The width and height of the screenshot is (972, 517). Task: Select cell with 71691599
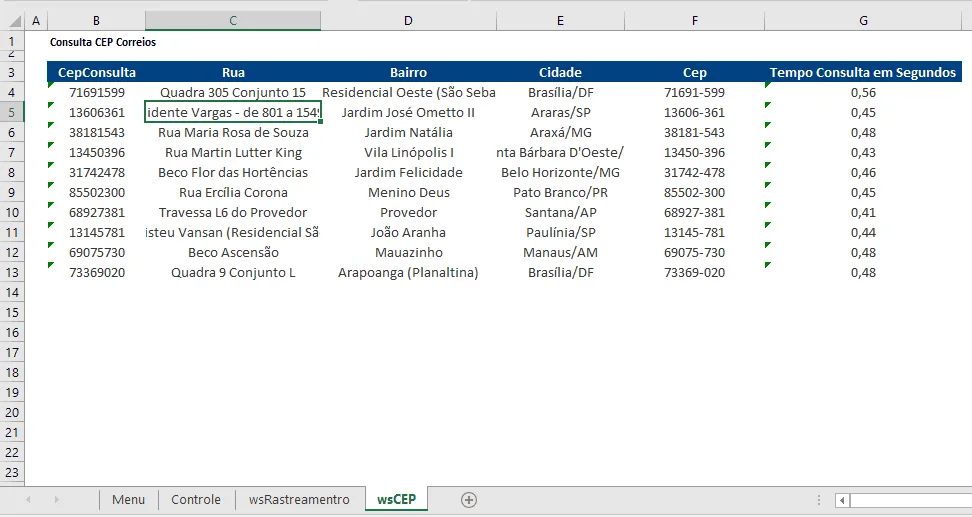(96, 92)
